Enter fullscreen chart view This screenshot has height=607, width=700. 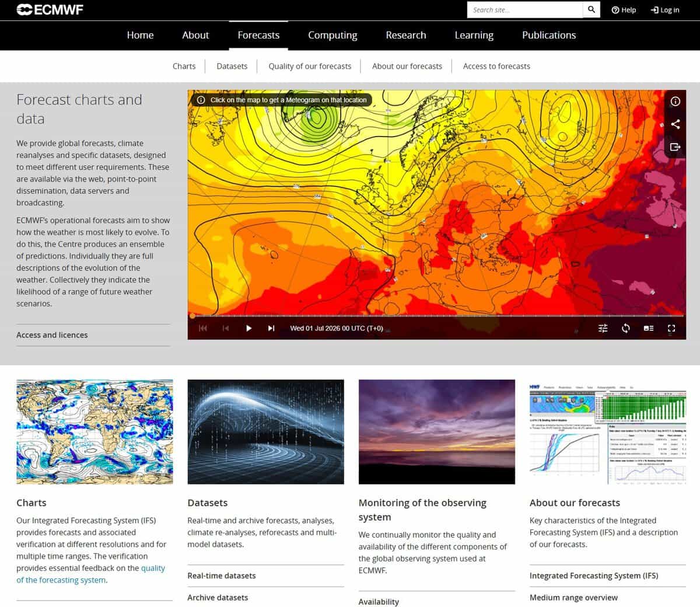pyautogui.click(x=671, y=328)
